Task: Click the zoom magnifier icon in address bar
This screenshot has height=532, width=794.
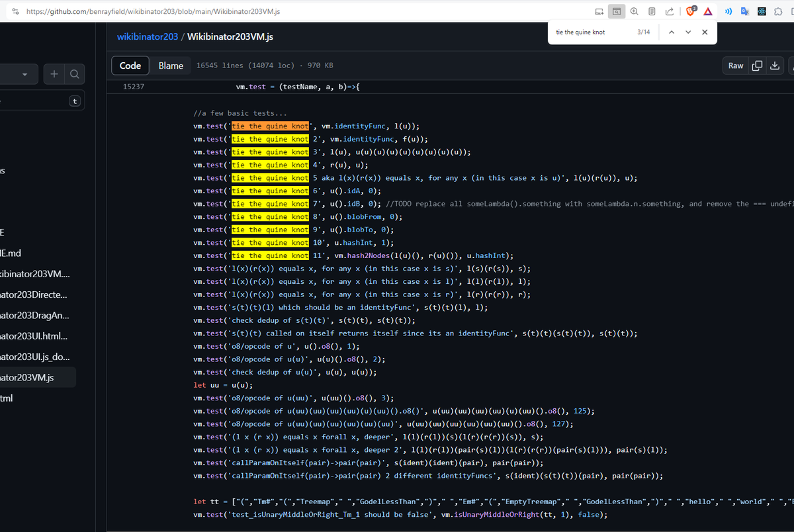Action: click(635, 12)
